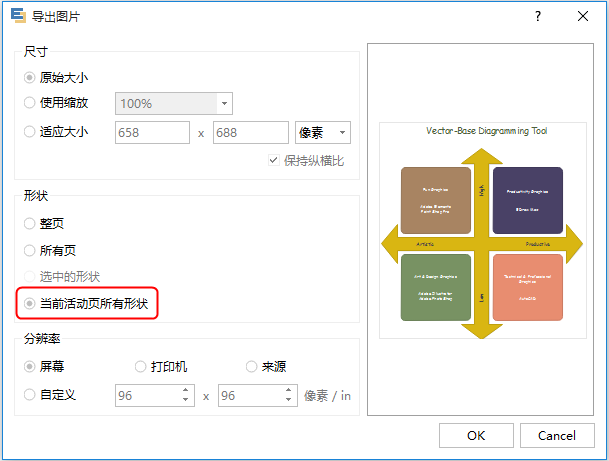The width and height of the screenshot is (609, 461).
Task: Decrease vertical resolution with down arrow
Action: 288,400
